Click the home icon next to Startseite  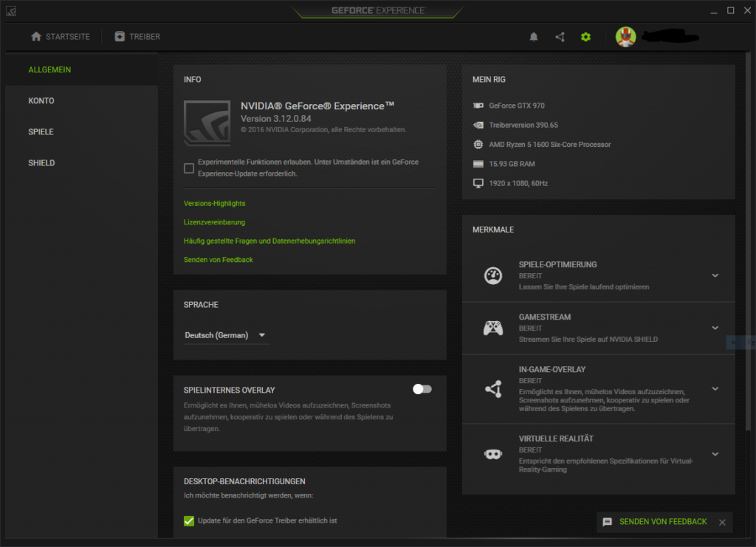(x=36, y=36)
